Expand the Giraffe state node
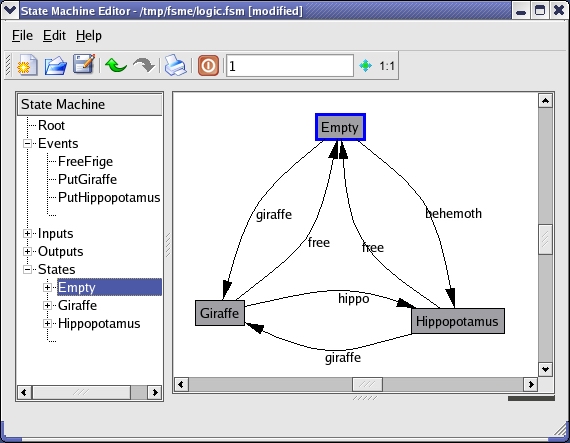This screenshot has width=570, height=443. 47,305
